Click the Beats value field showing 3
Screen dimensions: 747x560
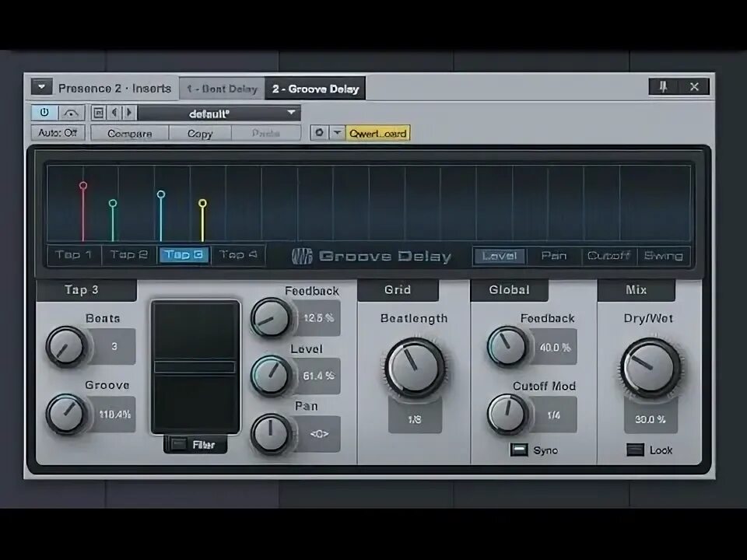click(x=114, y=346)
